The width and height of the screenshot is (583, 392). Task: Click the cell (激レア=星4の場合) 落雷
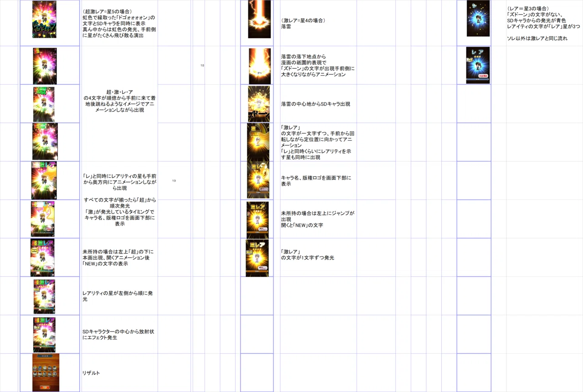point(318,23)
